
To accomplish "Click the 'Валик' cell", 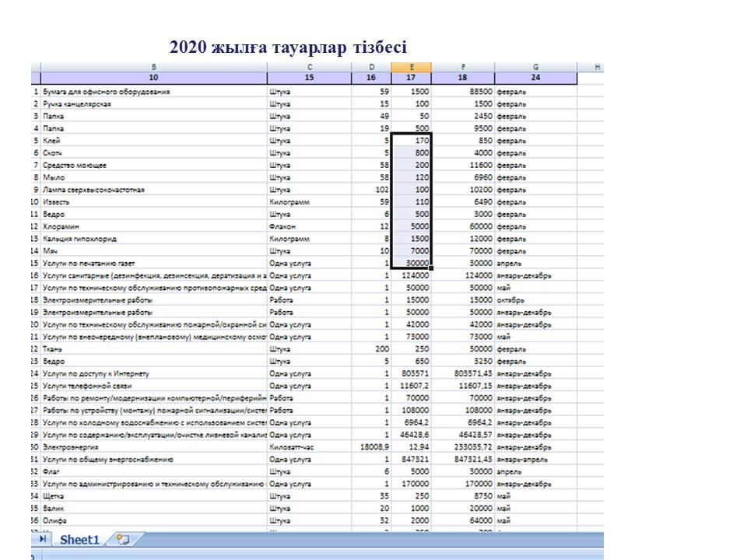I will coord(154,509).
